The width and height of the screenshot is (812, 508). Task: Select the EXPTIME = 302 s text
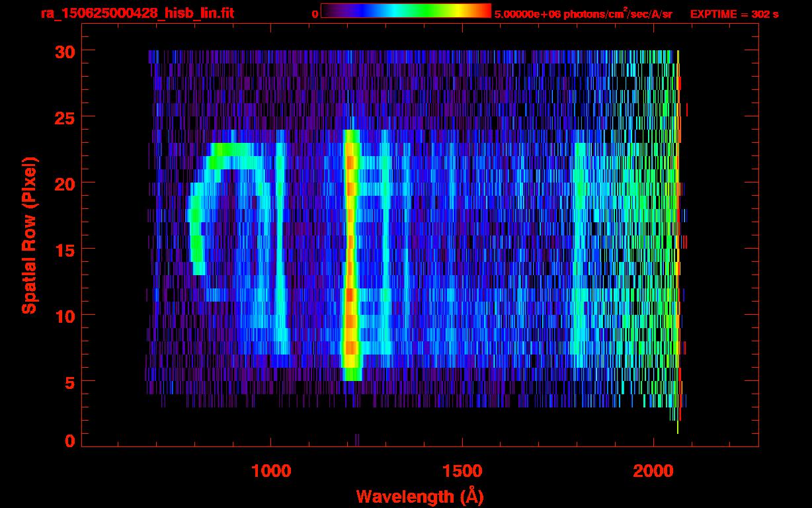point(734,15)
